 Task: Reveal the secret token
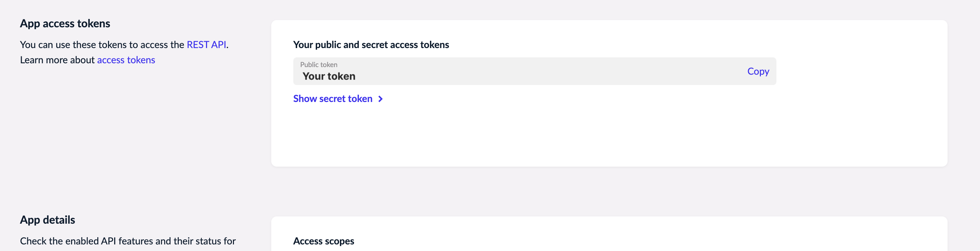click(x=333, y=99)
